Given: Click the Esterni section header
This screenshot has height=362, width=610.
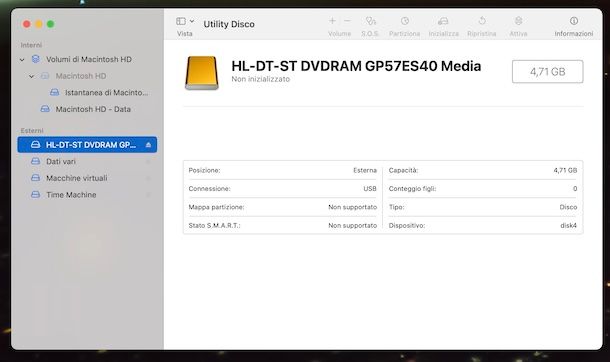Looking at the screenshot, I should (x=32, y=131).
